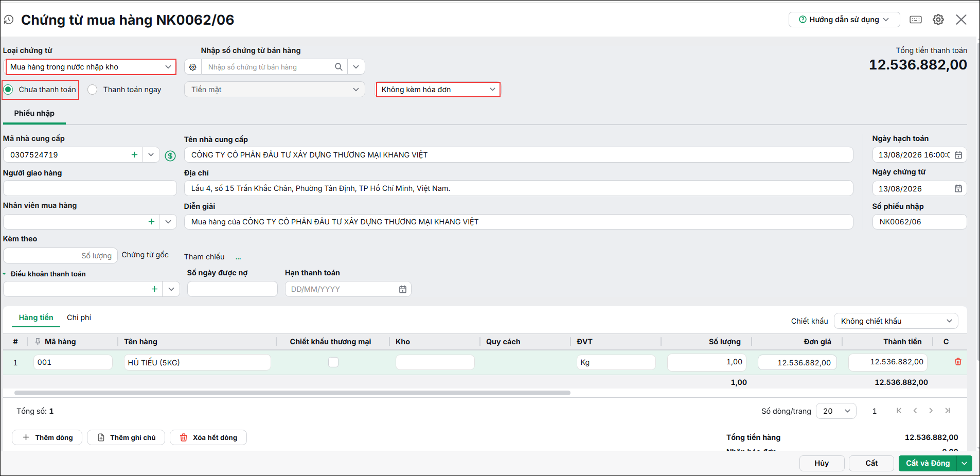Viewport: 980px width, 476px height.
Task: Open calendar for Ngày hạch toán
Action: point(958,155)
